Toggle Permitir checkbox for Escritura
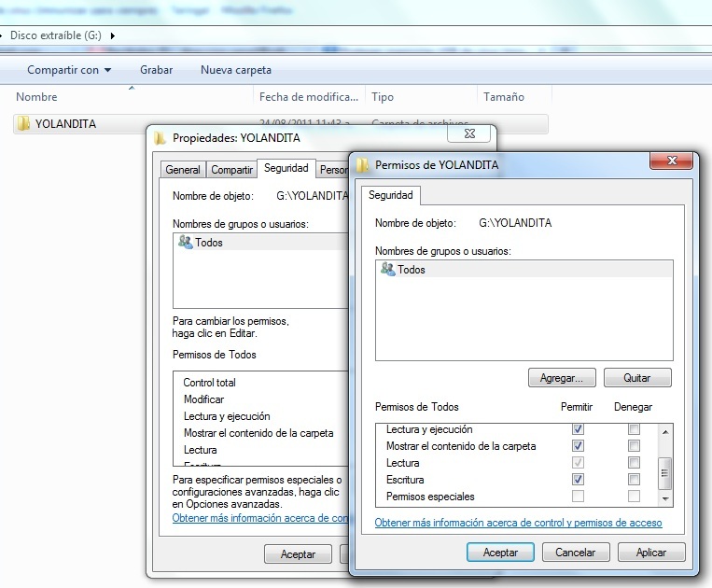Image resolution: width=712 pixels, height=588 pixels. pos(578,479)
